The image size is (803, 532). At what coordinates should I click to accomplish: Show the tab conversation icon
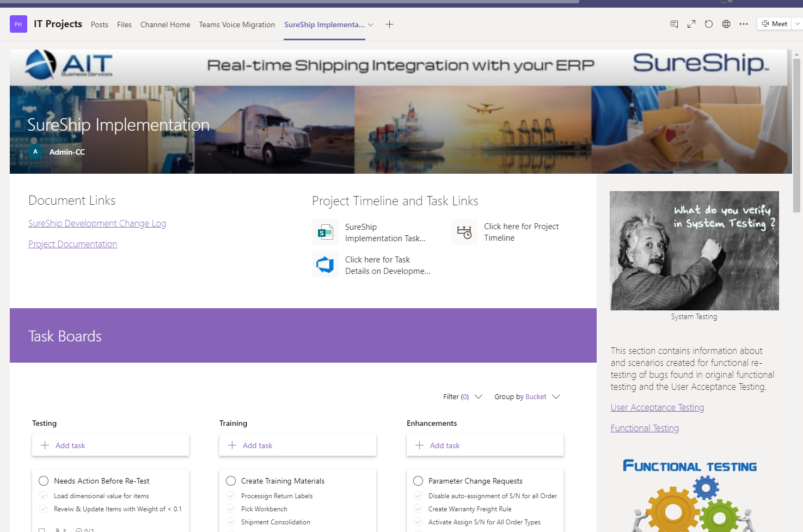674,24
